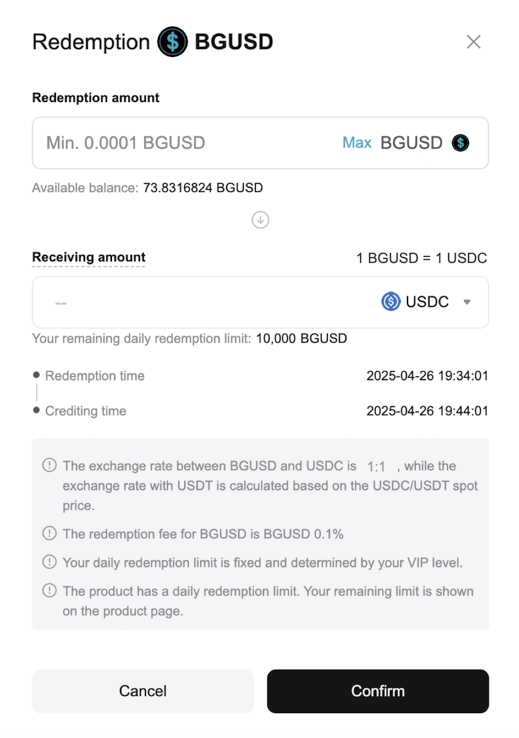Expand the USDC currency dropdown arrow
The width and height of the screenshot is (519, 738).
tap(467, 302)
